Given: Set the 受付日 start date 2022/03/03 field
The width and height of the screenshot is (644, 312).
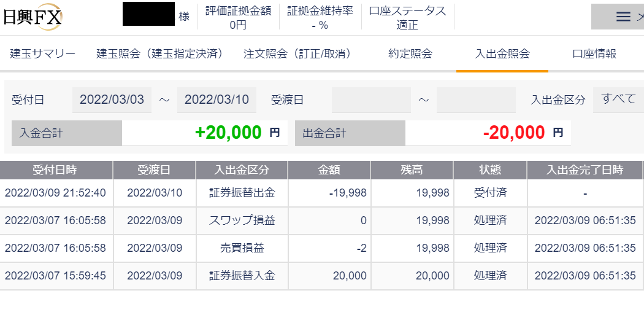Looking at the screenshot, I should [112, 99].
